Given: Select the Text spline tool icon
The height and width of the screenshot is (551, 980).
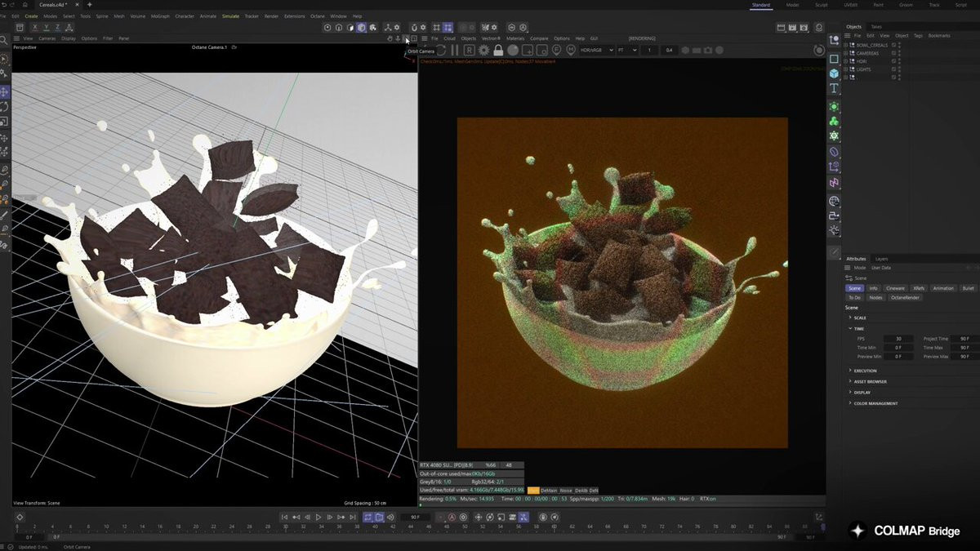Looking at the screenshot, I should tap(834, 88).
